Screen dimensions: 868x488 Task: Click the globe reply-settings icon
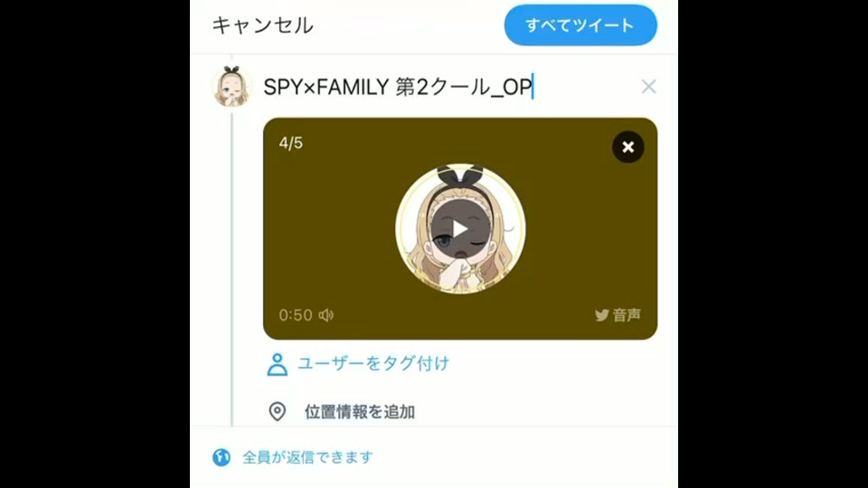click(x=222, y=457)
